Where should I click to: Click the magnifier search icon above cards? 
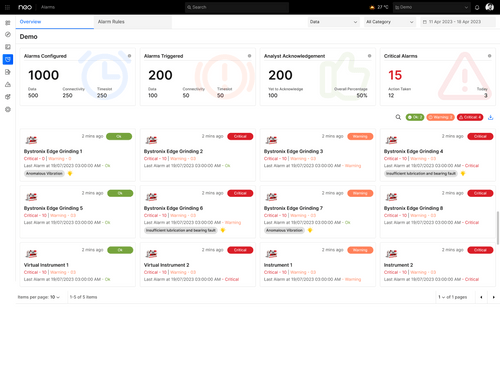[x=398, y=117]
